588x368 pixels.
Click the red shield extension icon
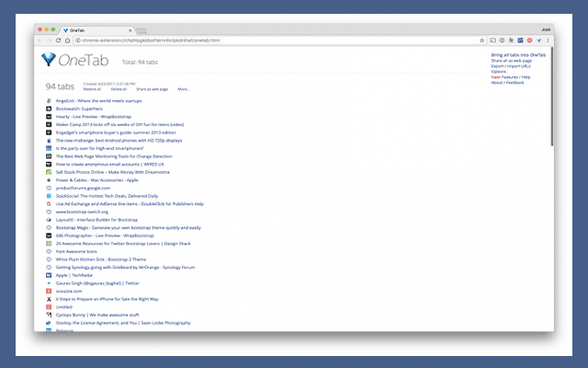[529, 40]
